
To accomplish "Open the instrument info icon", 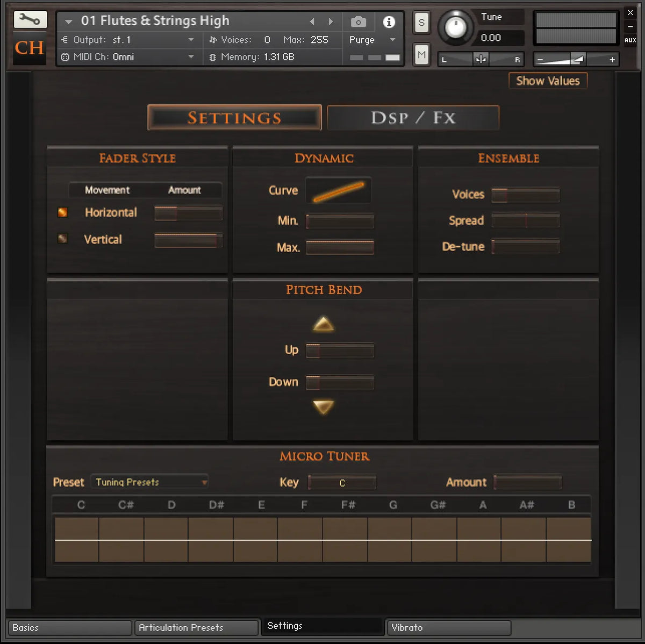I will tap(389, 22).
